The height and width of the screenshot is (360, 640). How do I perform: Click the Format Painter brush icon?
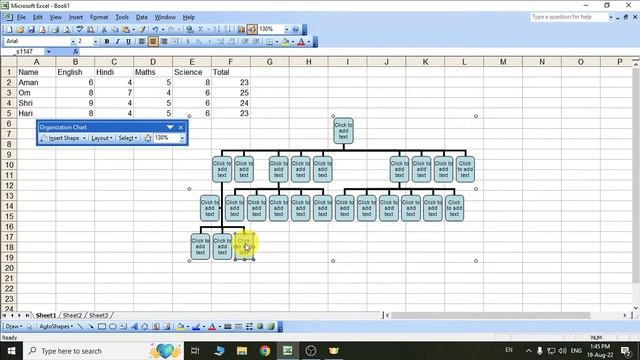(x=142, y=29)
